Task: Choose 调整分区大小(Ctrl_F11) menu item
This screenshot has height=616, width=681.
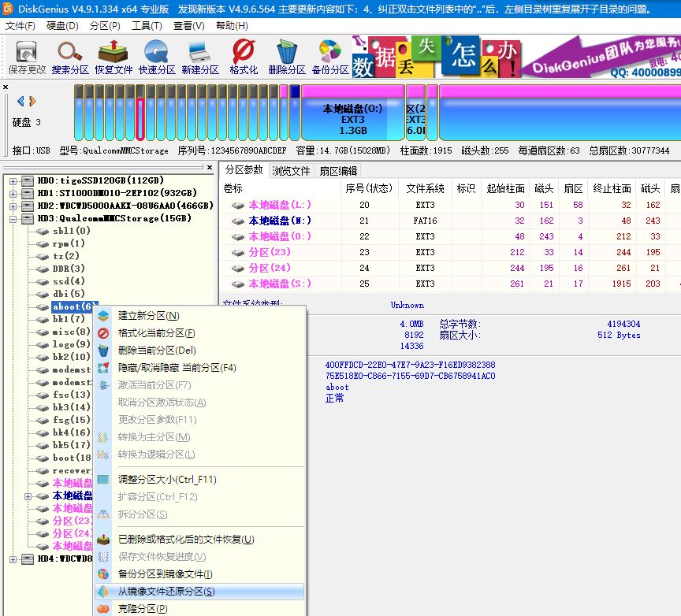Action: point(200,479)
